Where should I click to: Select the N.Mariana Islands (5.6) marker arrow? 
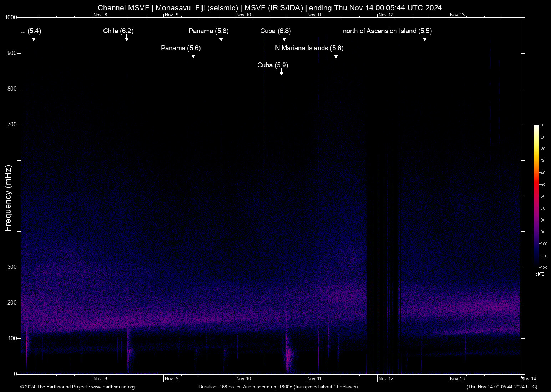[x=335, y=56]
